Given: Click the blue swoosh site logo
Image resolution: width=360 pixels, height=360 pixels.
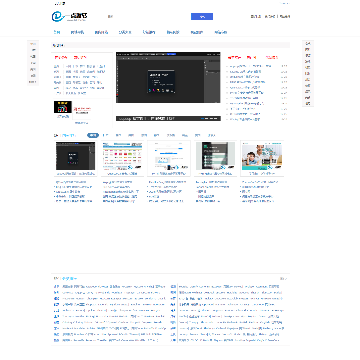Looking at the screenshot, I should coord(70,16).
